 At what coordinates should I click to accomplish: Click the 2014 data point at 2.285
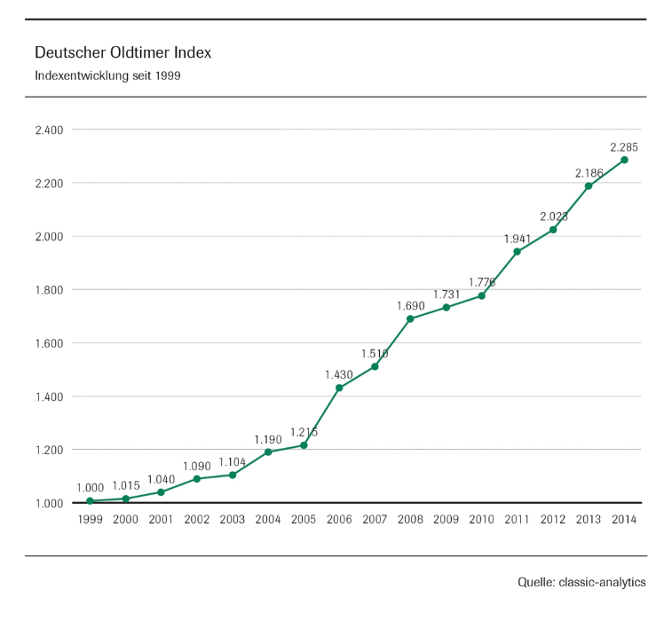click(x=624, y=160)
